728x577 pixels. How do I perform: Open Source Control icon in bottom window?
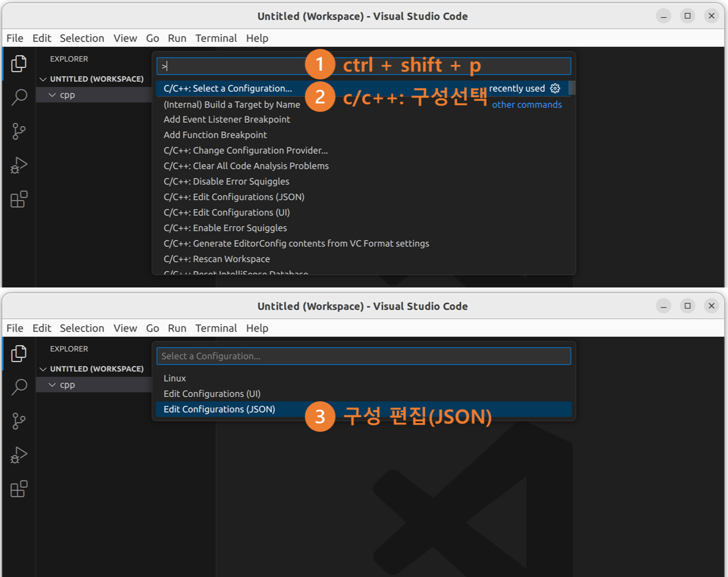point(19,421)
